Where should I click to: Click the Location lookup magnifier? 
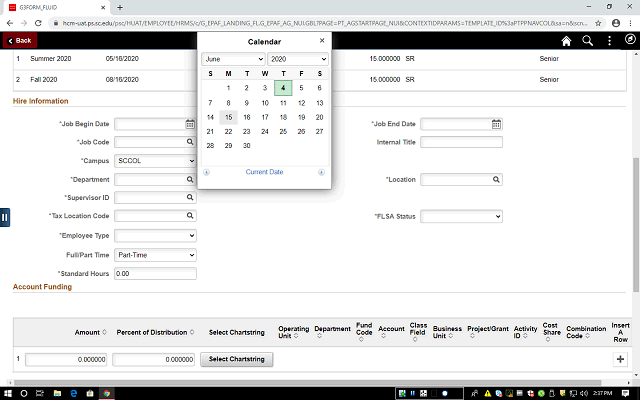(x=496, y=179)
